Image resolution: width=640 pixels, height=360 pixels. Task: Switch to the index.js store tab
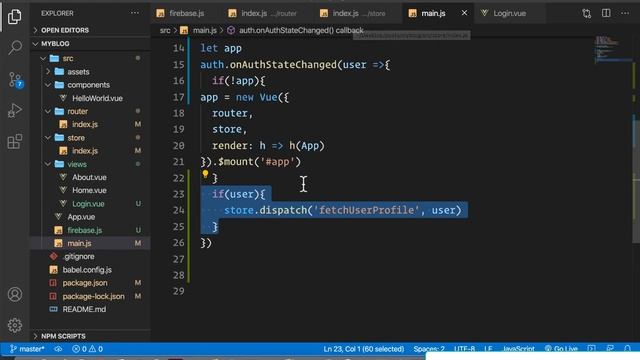coord(358,13)
